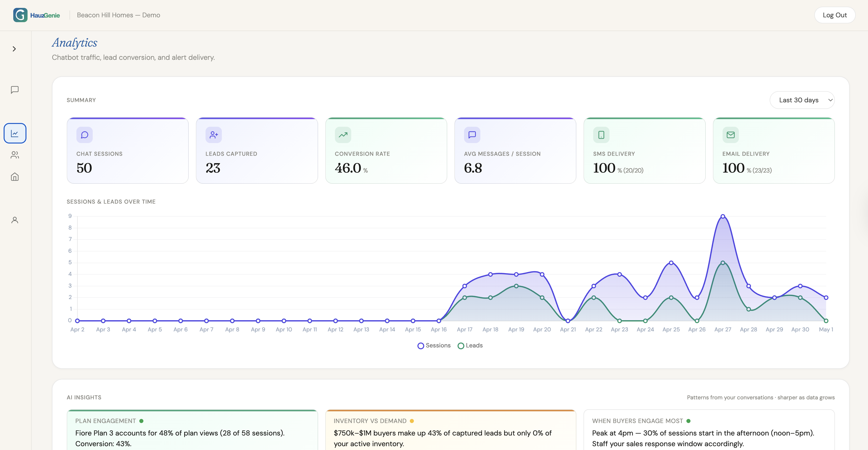Screen dimensions: 868x450
Task: Click the Beacon Hill Homes — Demo text
Action: (x=119, y=15)
